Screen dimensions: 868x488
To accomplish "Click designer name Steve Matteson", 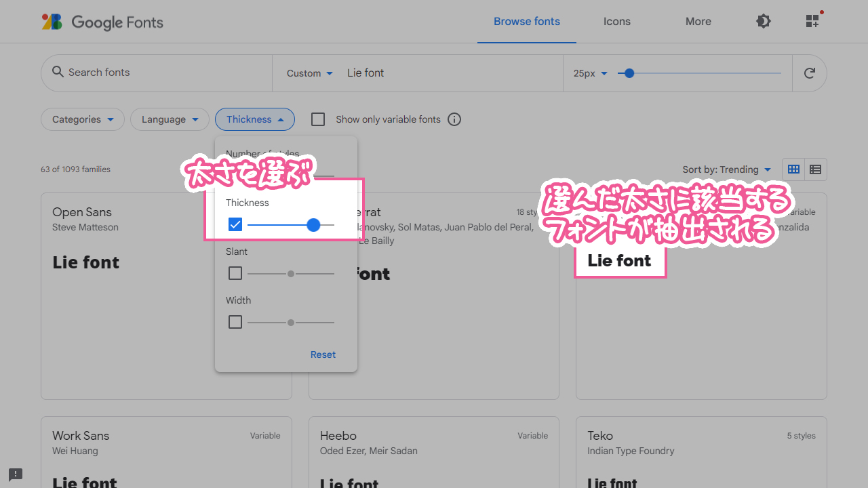I will [85, 227].
